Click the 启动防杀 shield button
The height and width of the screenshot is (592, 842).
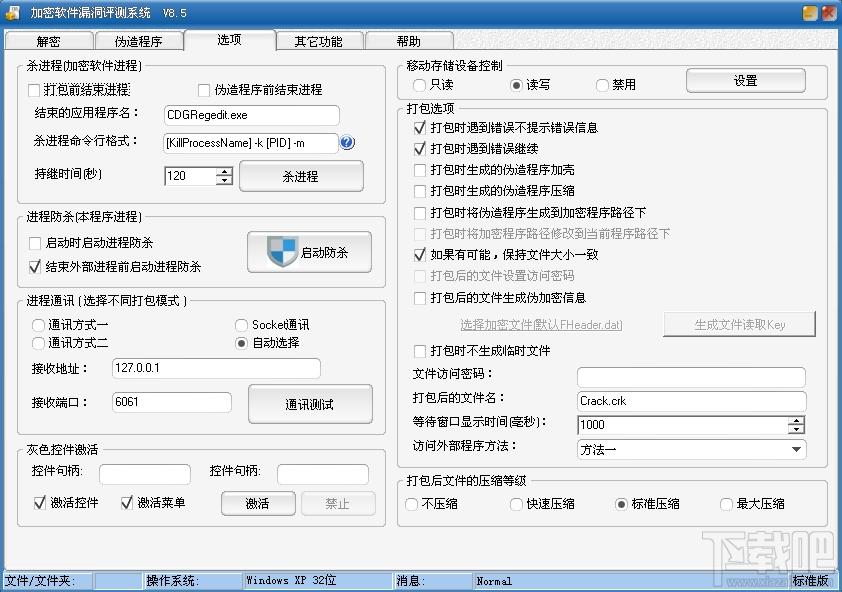click(309, 252)
